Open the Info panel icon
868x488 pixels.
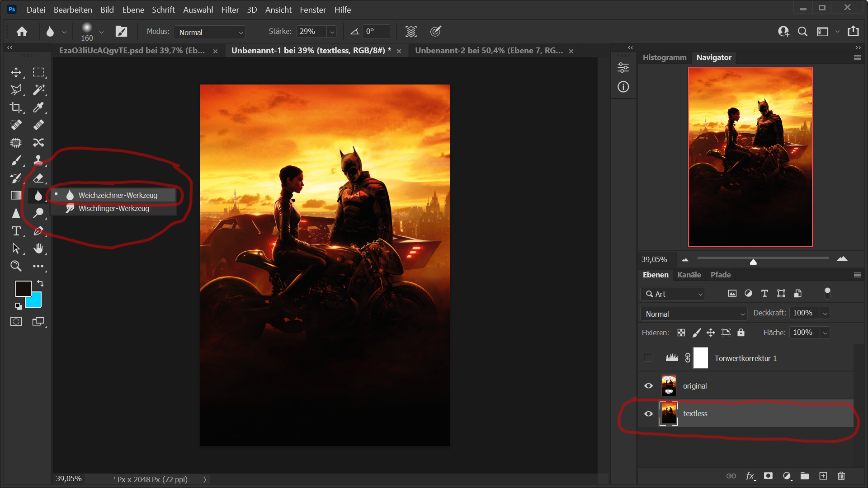click(623, 87)
